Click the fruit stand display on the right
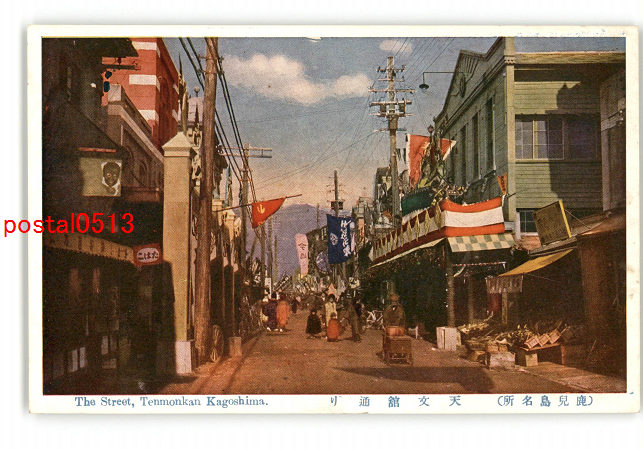The width and height of the screenshot is (643, 450). click(x=510, y=335)
